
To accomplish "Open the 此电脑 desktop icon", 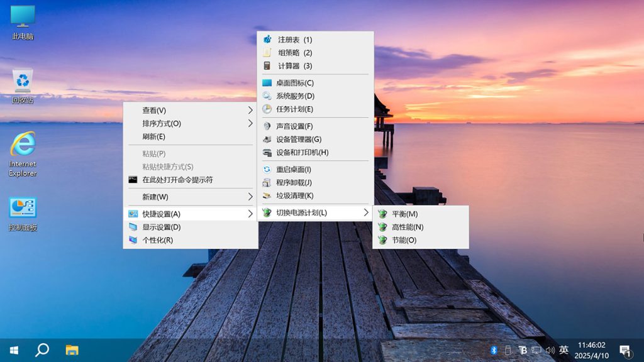I will [x=23, y=23].
